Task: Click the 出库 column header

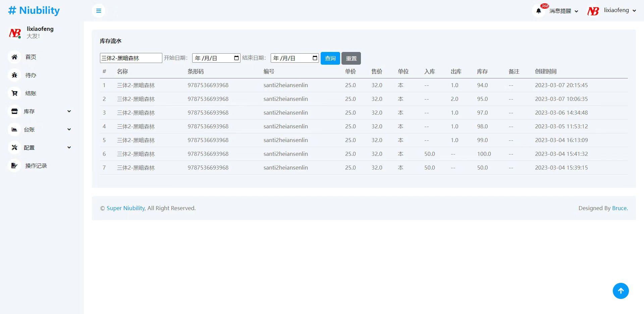Action: pyautogui.click(x=456, y=71)
